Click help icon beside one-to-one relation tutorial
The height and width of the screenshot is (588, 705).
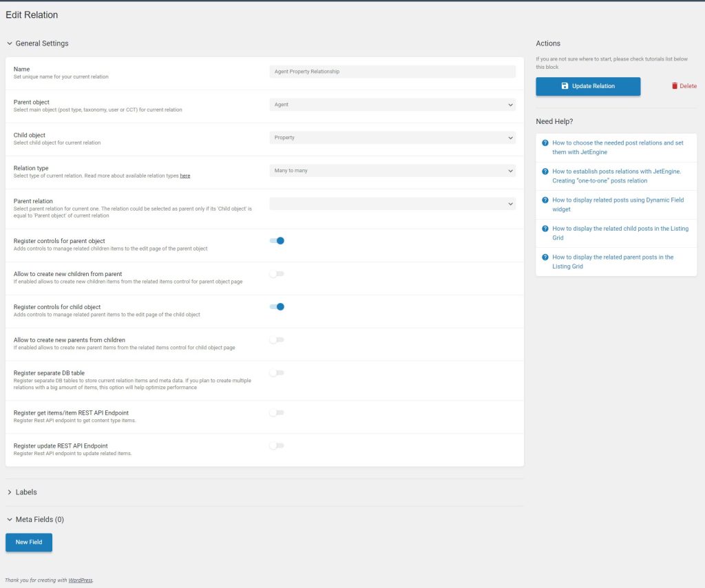pyautogui.click(x=545, y=171)
